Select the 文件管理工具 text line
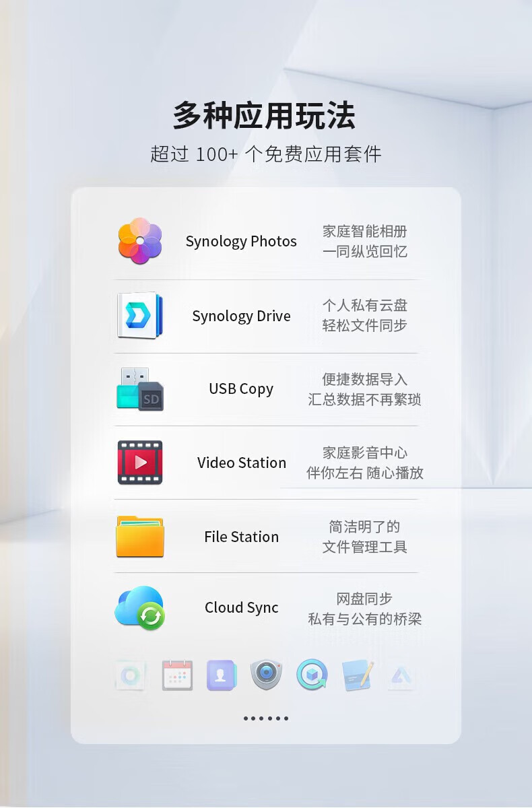532x808 pixels. 365,547
